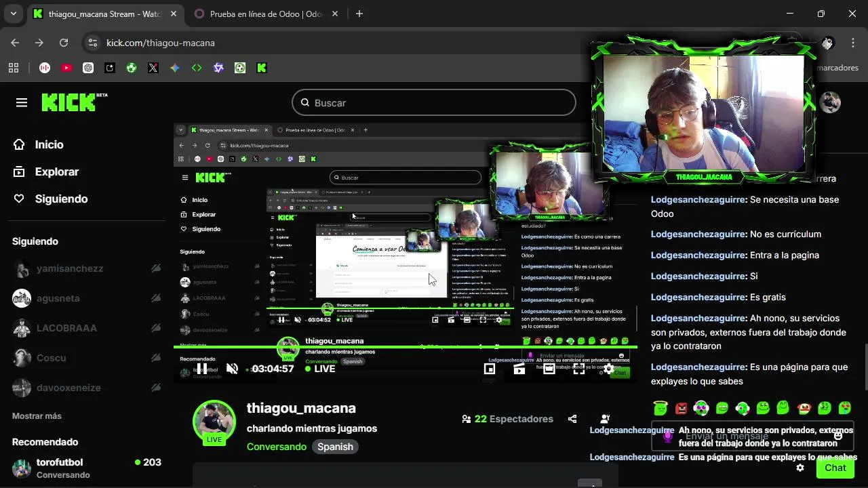868x488 pixels.
Task: View site information icon in address bar
Action: point(93,43)
